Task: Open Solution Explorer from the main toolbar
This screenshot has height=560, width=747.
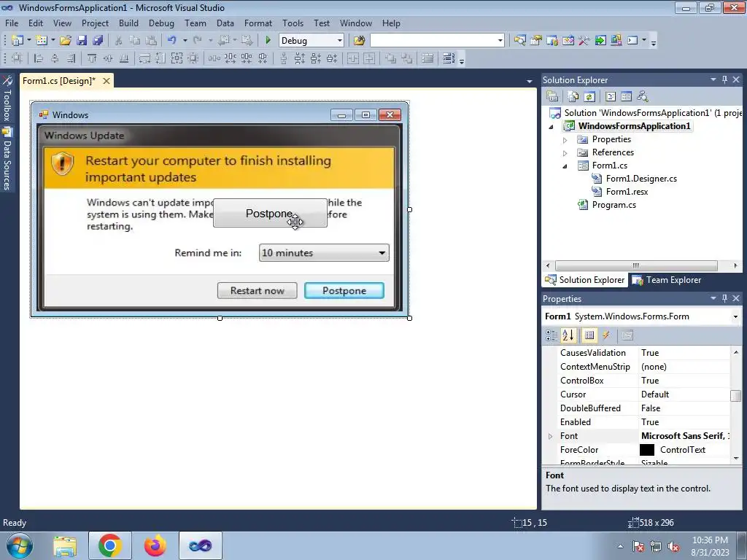Action: click(x=519, y=41)
